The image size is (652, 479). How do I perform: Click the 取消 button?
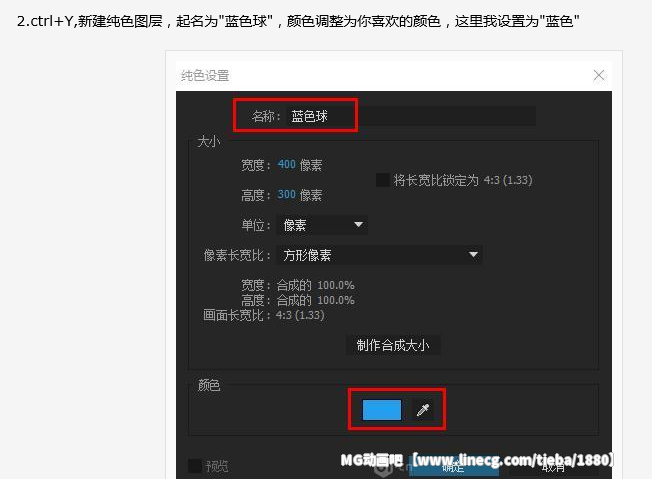pos(553,467)
